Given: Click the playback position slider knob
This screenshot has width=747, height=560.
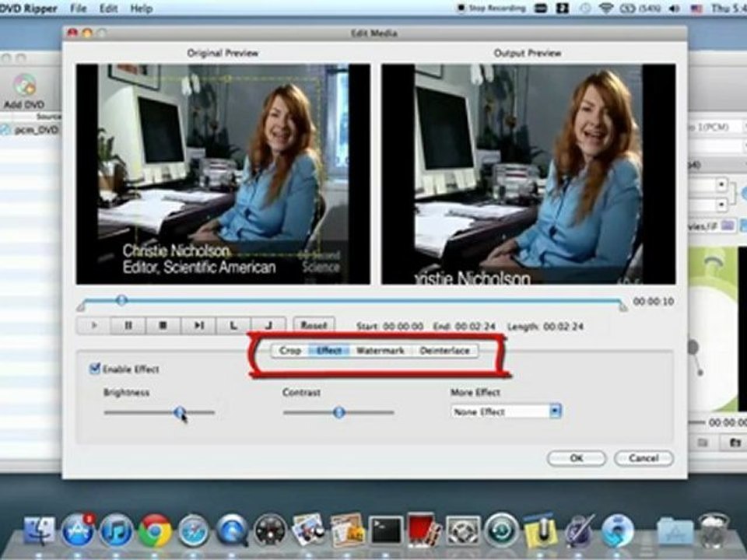Looking at the screenshot, I should 121,300.
